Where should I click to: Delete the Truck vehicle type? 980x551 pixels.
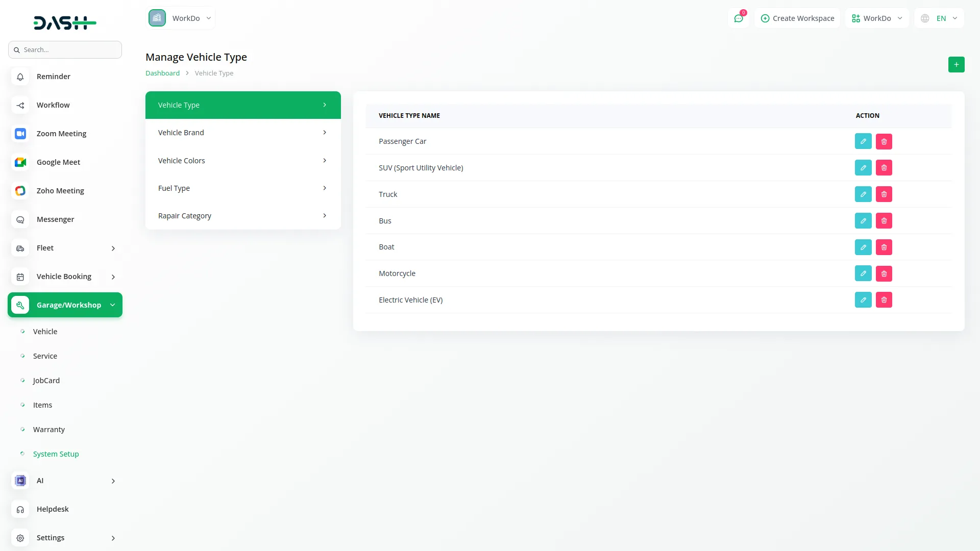pyautogui.click(x=884, y=194)
